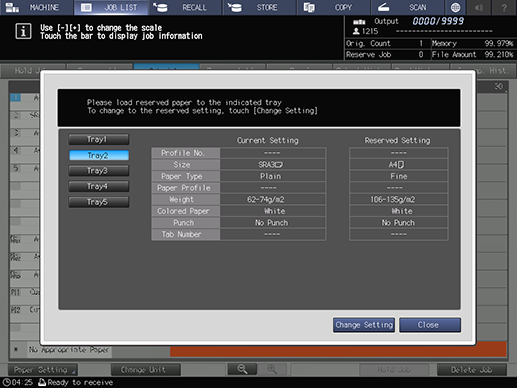Click the Ready to receive status

[80, 382]
